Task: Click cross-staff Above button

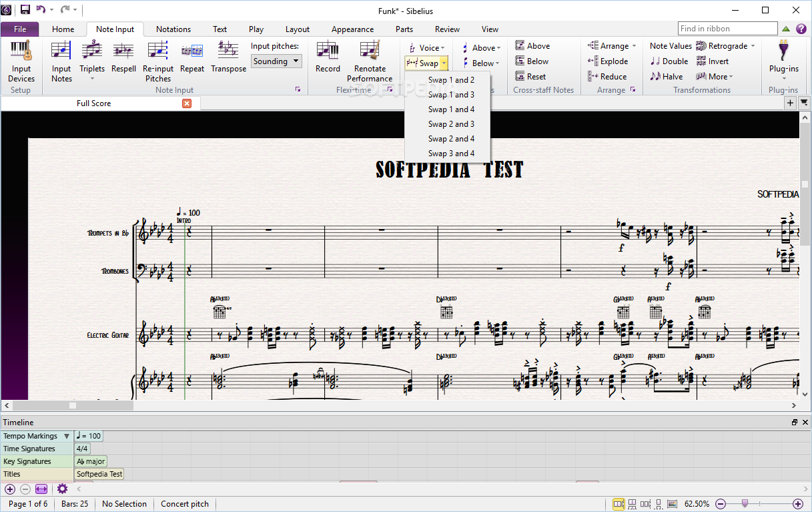Action: coord(532,46)
